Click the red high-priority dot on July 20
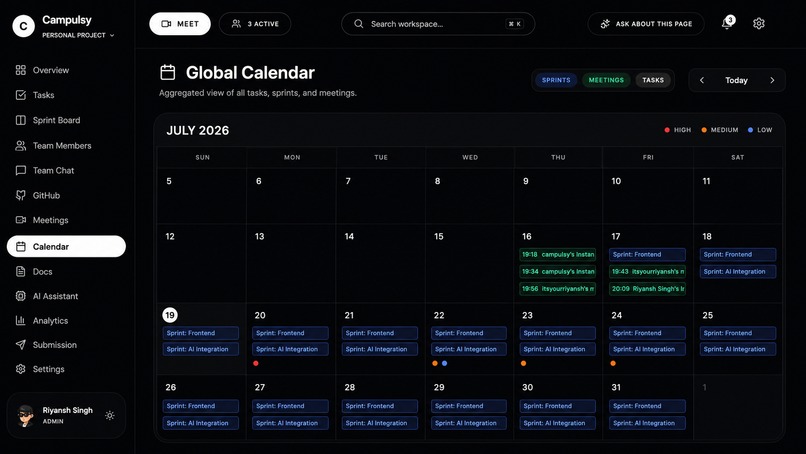Viewport: 806px width, 454px height. (256, 364)
